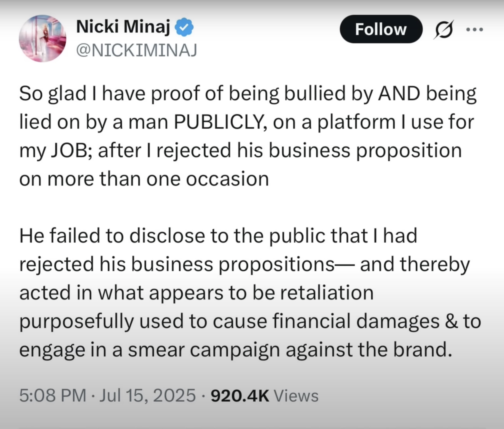The height and width of the screenshot is (429, 504).
Task: Click the capitalized word AND in tweet
Action: (399, 94)
